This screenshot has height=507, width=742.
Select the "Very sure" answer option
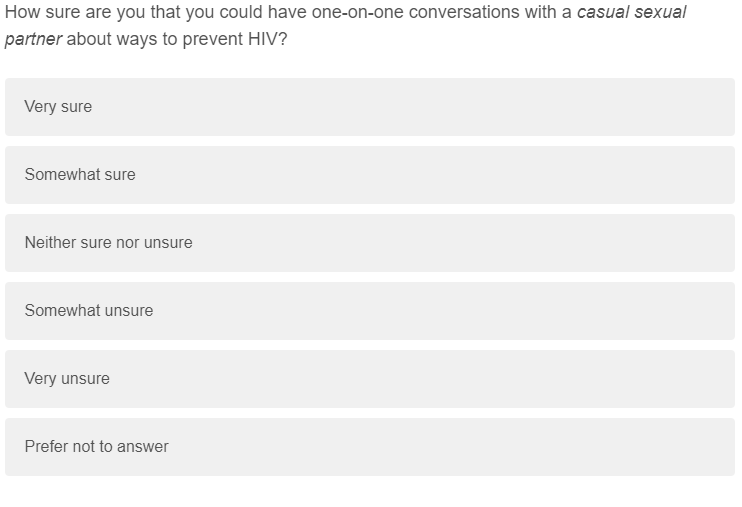(370, 107)
